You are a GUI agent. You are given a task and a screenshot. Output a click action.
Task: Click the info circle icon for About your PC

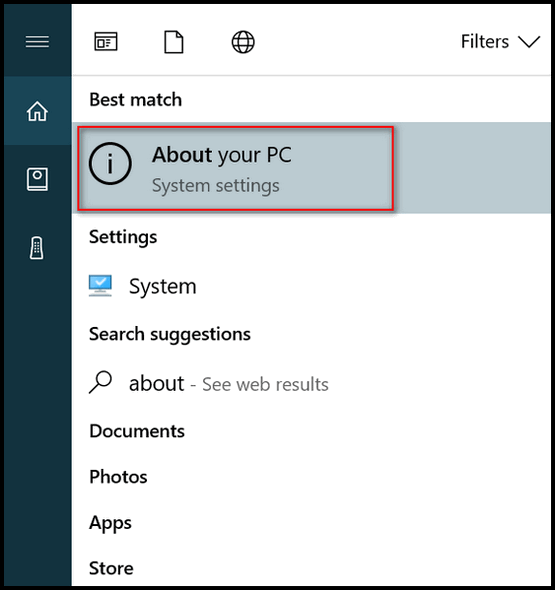pyautogui.click(x=110, y=163)
